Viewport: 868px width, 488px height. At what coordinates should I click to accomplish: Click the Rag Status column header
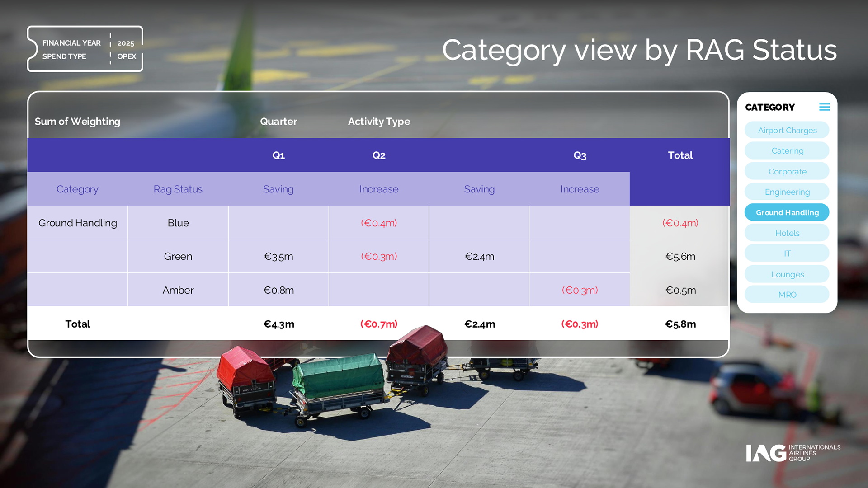point(178,189)
